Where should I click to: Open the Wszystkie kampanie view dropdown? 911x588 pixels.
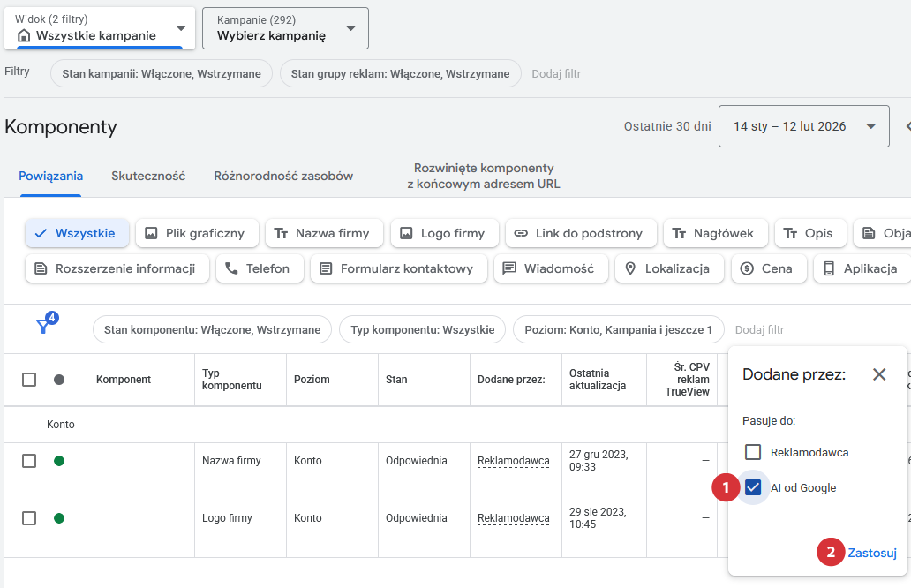pyautogui.click(x=99, y=28)
